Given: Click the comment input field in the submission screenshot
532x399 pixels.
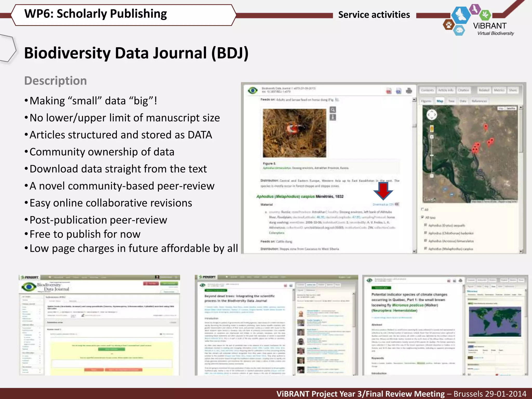Looking at the screenshot, I should [x=112, y=363].
